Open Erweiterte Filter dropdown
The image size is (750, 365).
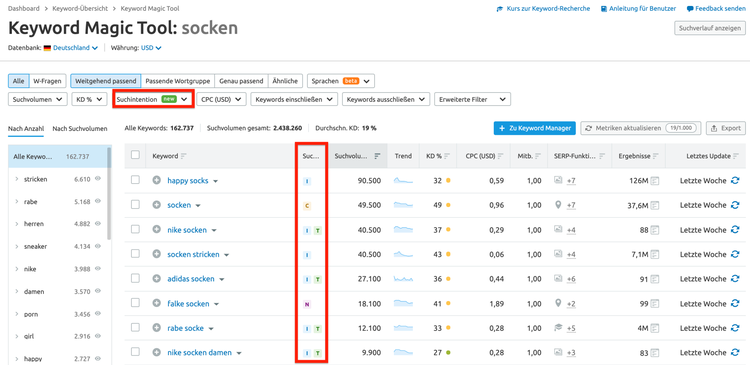472,99
